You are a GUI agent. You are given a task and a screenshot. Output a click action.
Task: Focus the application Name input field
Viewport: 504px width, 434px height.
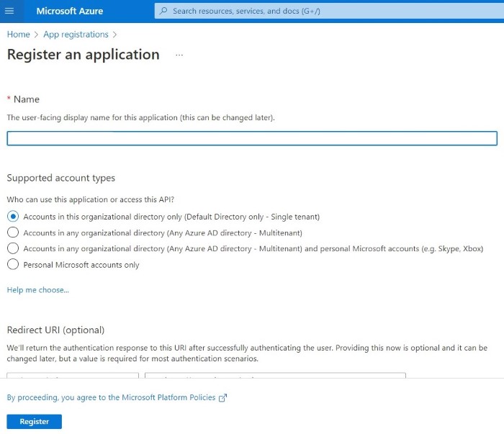pos(252,138)
